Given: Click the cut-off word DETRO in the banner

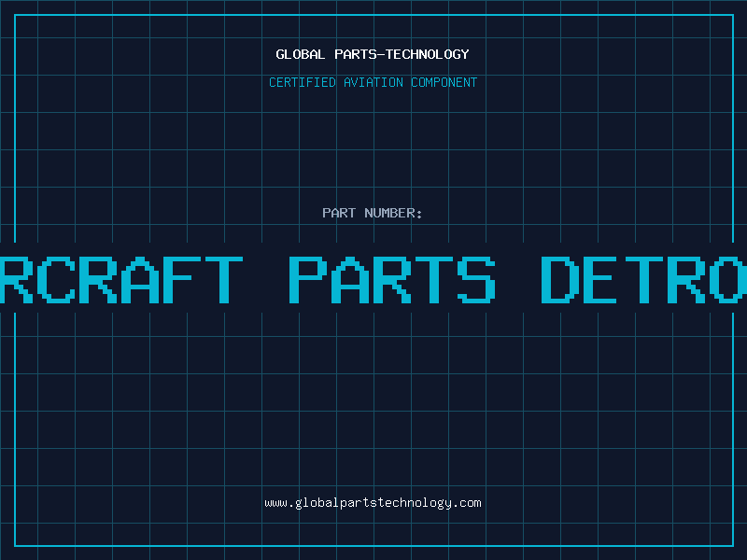Looking at the screenshot, I should coord(644,280).
